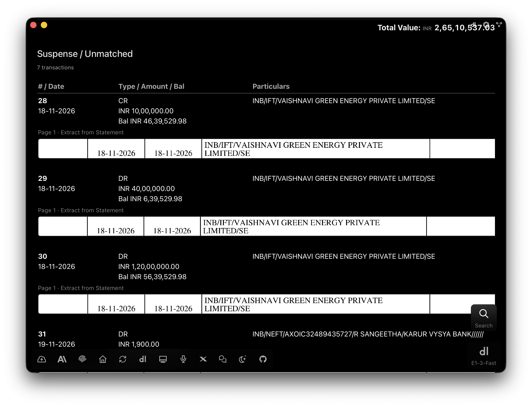
Task: Select transaction number 28
Action: [42, 101]
